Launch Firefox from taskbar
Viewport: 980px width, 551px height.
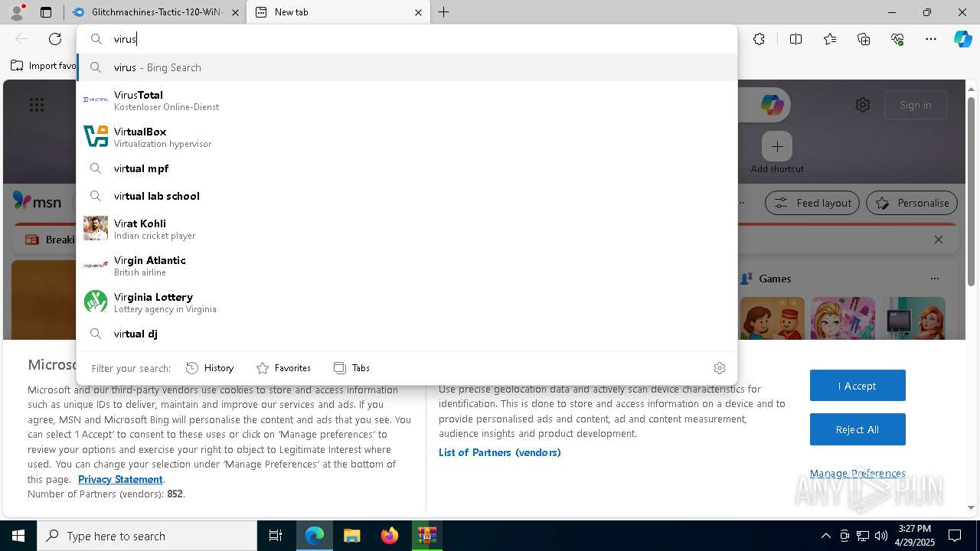[x=390, y=536]
